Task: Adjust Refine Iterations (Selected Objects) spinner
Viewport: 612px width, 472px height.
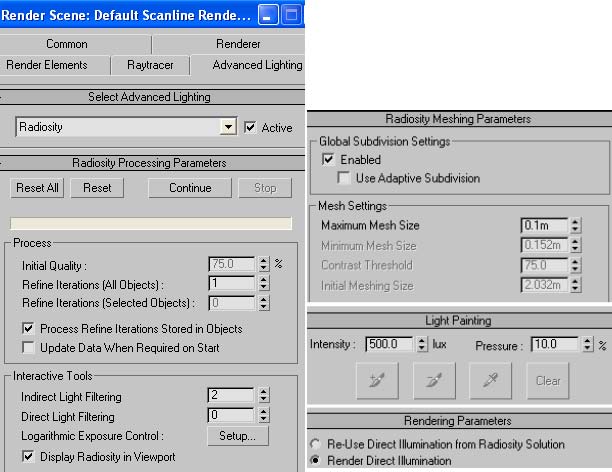Action: coord(264,303)
